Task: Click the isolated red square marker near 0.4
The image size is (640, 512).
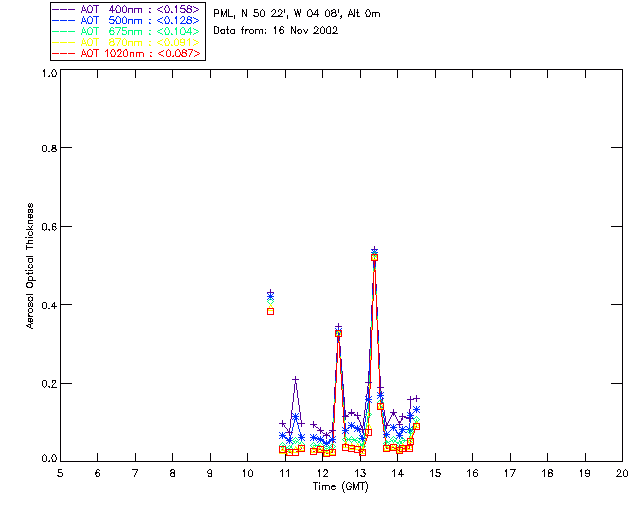Action: coord(270,312)
